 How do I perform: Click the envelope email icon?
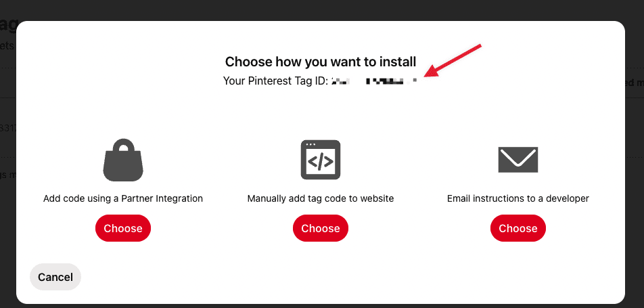518,160
